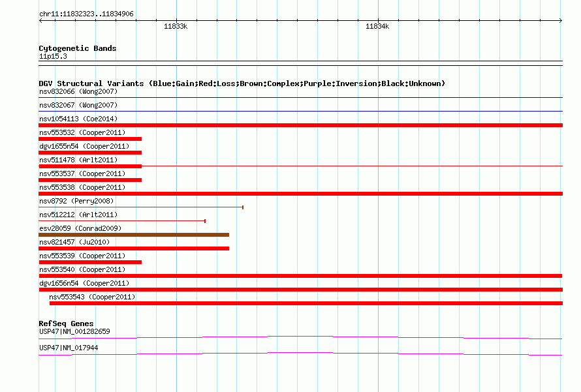
Task: Open the nsv1054113 (Coe2014) variant label
Action: 78,119
